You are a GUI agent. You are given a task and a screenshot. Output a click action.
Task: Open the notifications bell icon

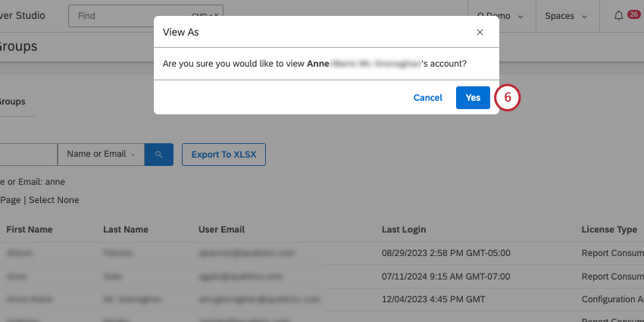coord(619,16)
